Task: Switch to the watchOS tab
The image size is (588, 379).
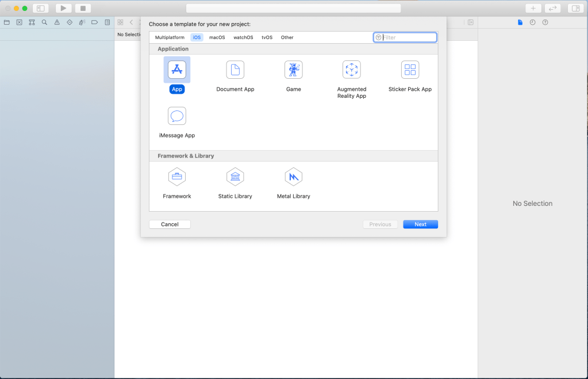Action: (x=243, y=37)
